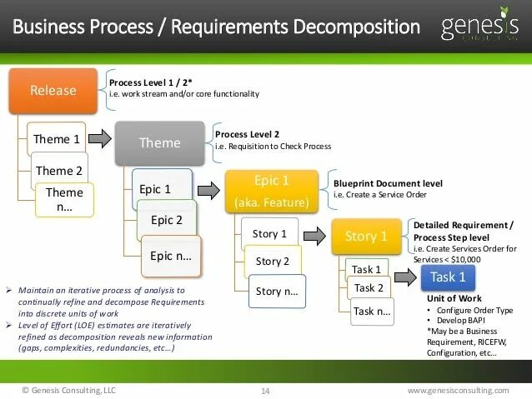Click 'Detailed Requirement / Process Step level' heading
The image size is (532, 399).
(x=464, y=232)
